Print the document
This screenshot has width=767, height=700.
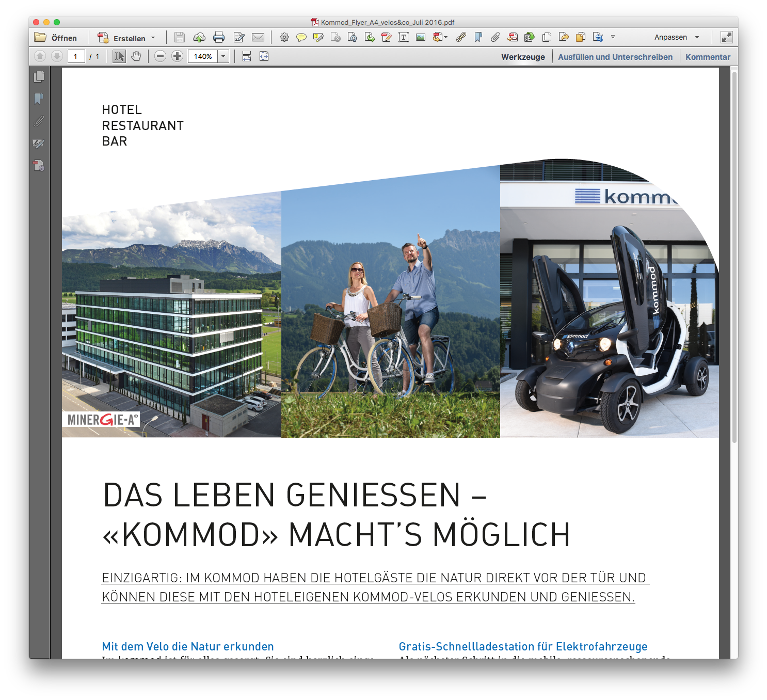pos(220,37)
